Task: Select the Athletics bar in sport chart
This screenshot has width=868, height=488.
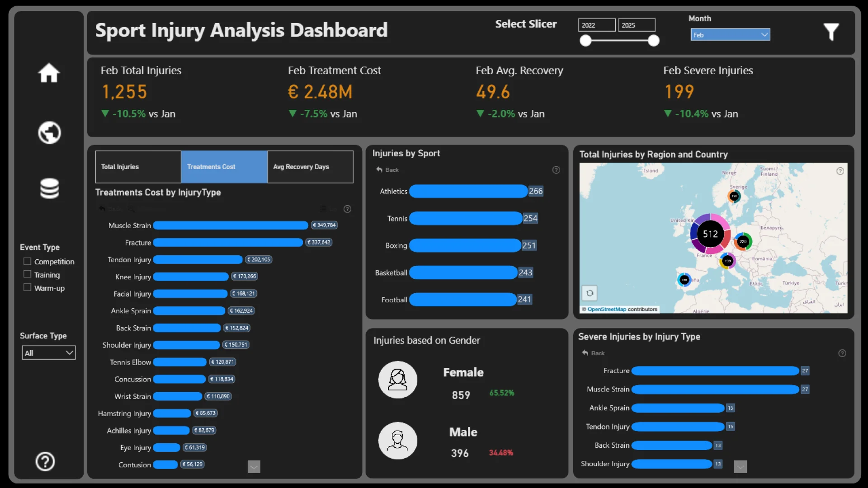Action: 468,191
